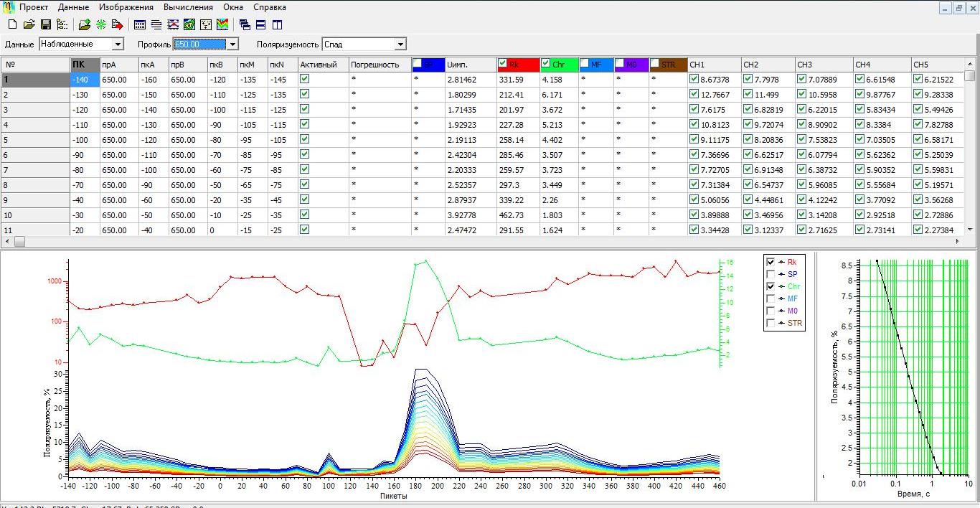Toggle the Rk checkbox in the table header
The height and width of the screenshot is (508, 980).
(x=502, y=63)
